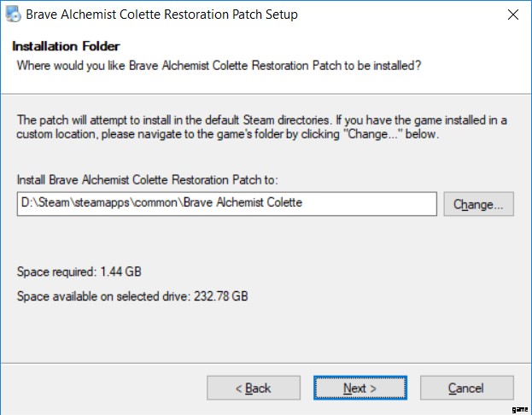
Task: Click the custom location instruction line
Action: click(x=231, y=135)
